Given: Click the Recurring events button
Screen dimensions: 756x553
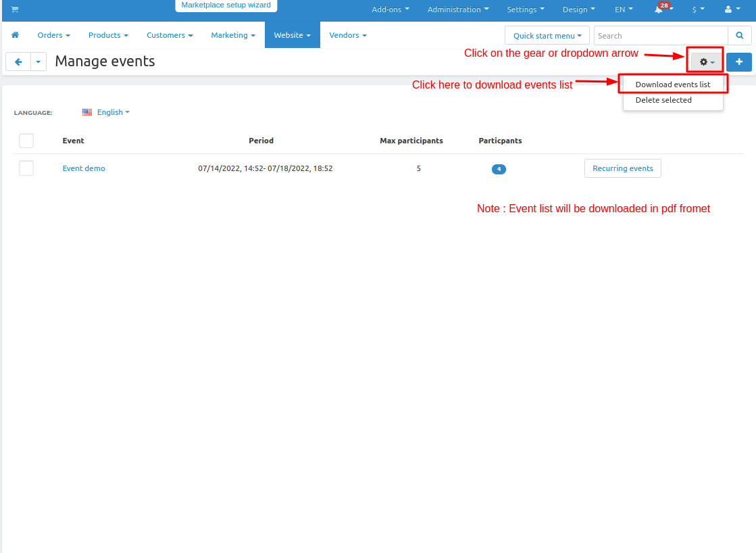Looking at the screenshot, I should 622,168.
